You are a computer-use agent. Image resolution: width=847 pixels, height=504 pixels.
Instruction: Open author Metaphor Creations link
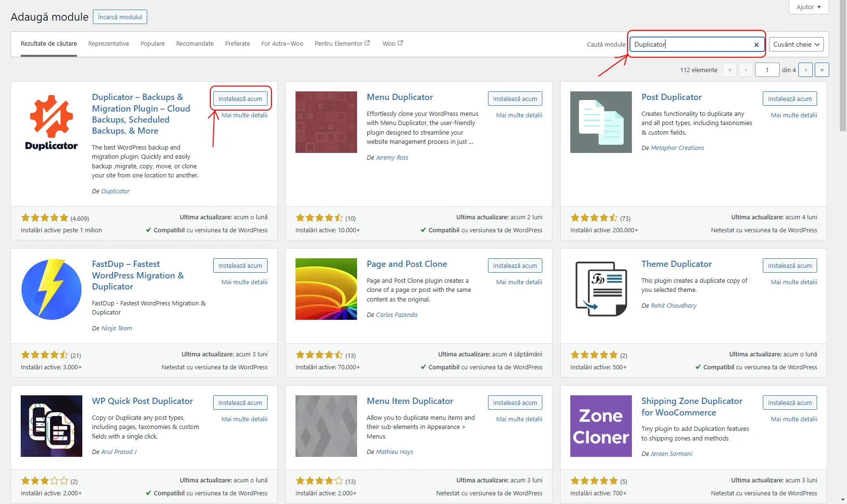[678, 148]
